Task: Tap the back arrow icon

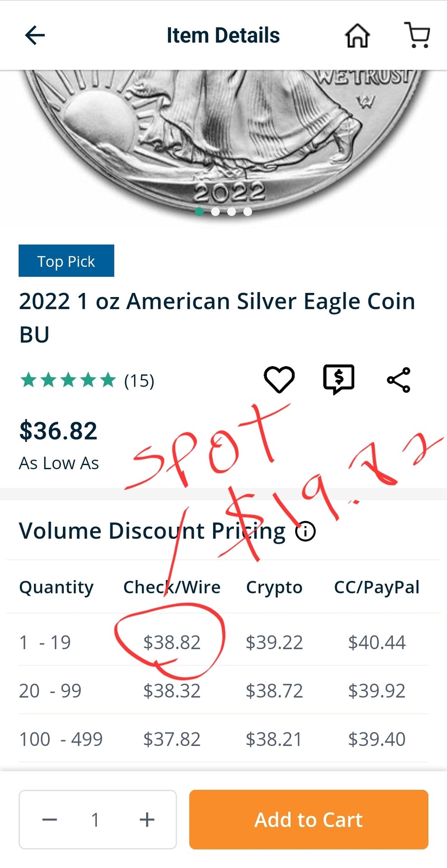Action: (x=35, y=35)
